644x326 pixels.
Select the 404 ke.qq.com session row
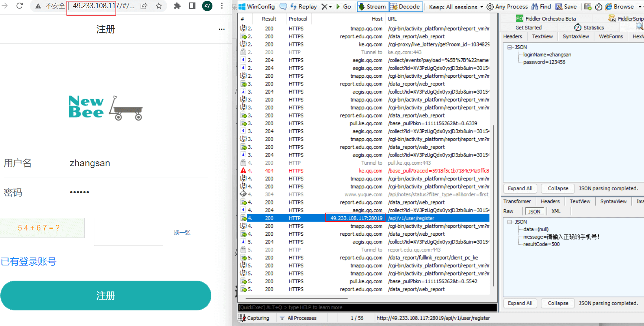pos(364,171)
